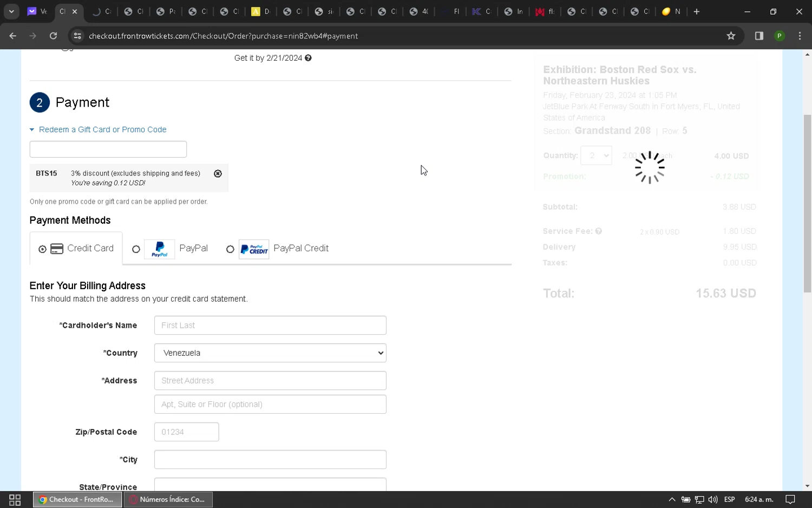Click the 'Payment Methods' heading

pyautogui.click(x=70, y=220)
